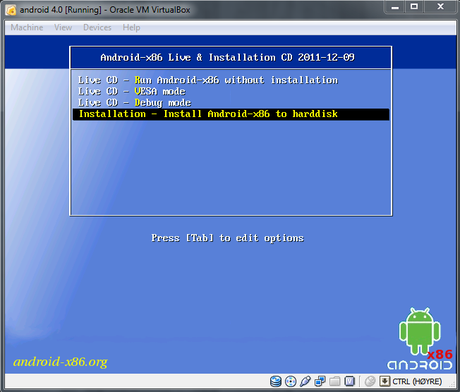Image resolution: width=460 pixels, height=392 pixels.
Task: Click the VirtualBox icon in the title bar
Action: click(11, 10)
